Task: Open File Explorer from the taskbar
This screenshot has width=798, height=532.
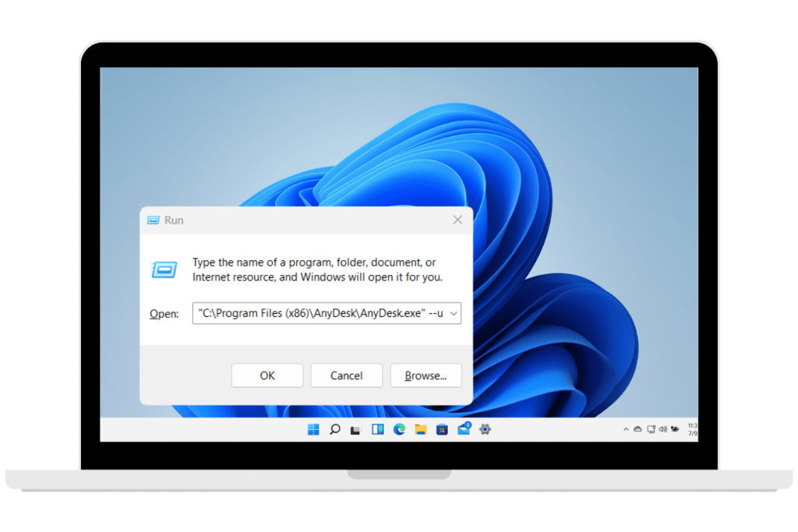Action: 420,428
